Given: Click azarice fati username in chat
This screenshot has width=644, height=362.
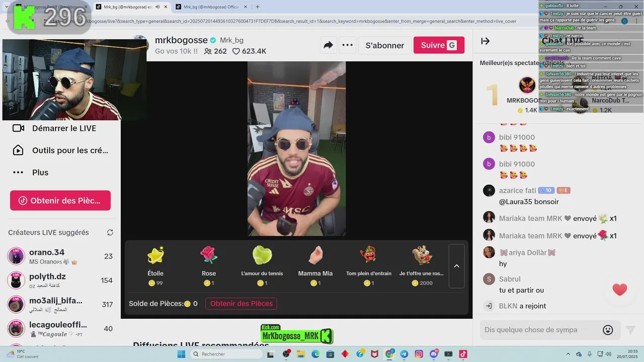Looking at the screenshot, I should point(517,191).
